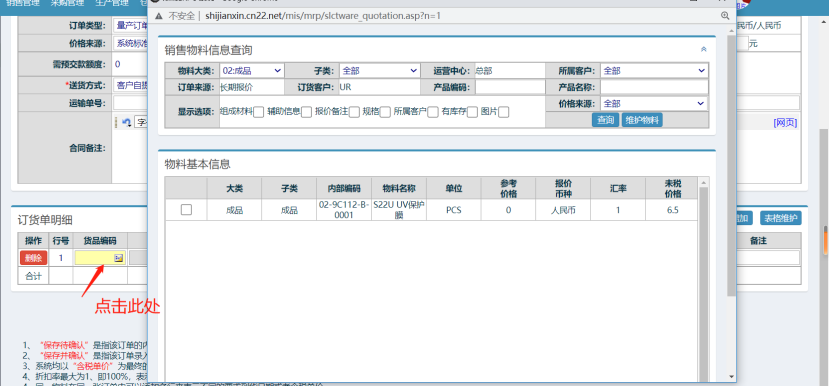Click the 维护物料 button
Viewport: 829px width, 386px height.
(642, 120)
